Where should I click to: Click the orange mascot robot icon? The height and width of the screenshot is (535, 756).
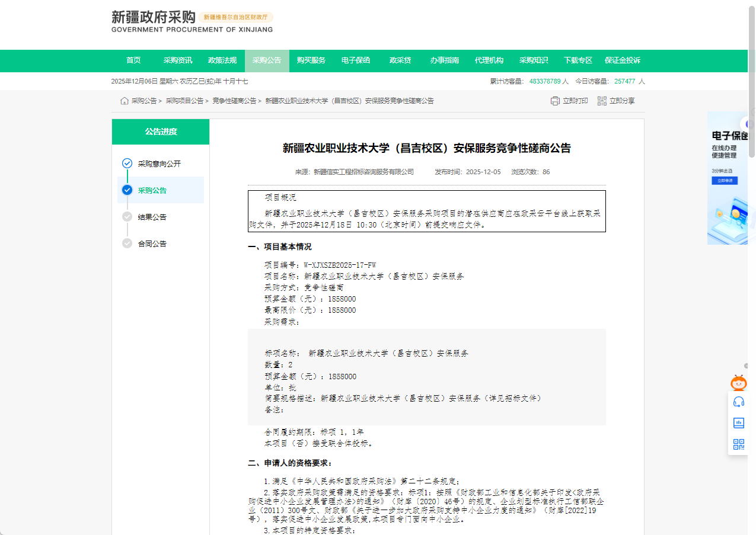pos(738,383)
